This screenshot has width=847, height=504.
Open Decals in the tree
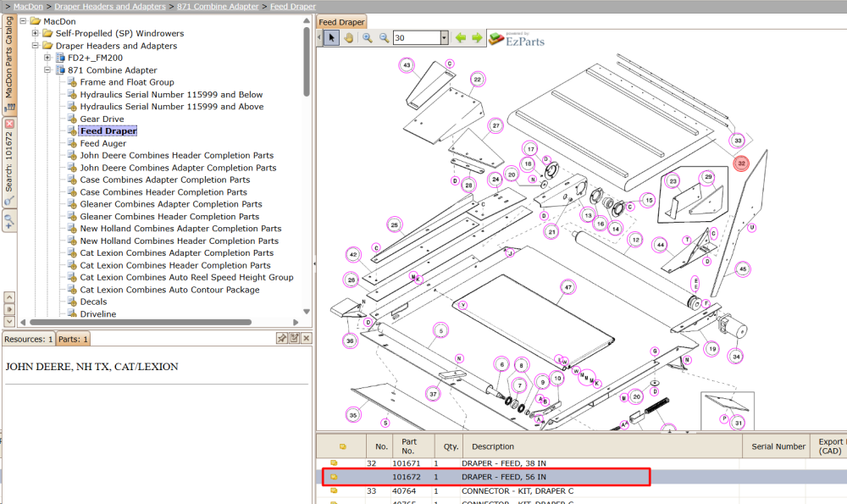(x=93, y=302)
